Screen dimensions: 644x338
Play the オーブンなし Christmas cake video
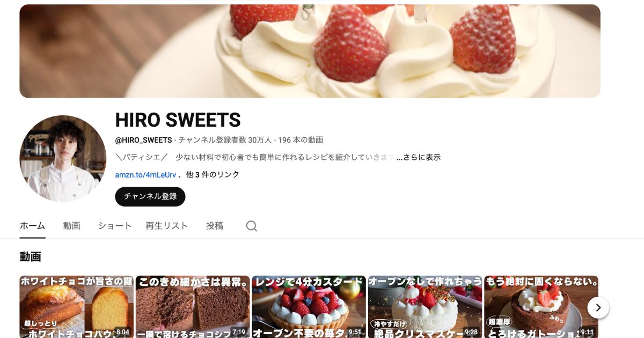pyautogui.click(x=425, y=307)
